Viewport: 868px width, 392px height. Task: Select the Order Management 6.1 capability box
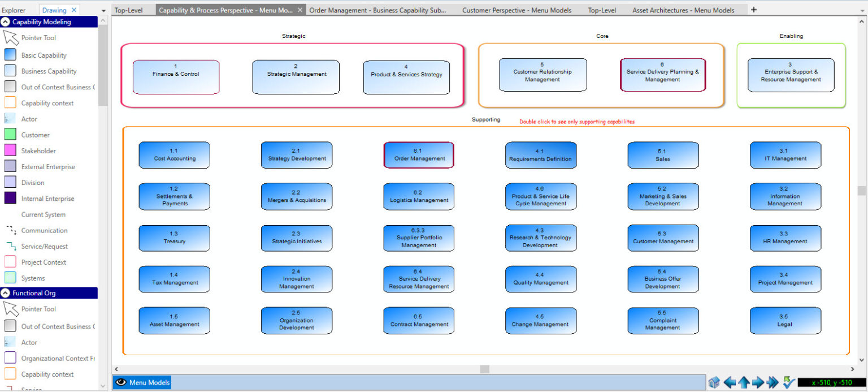pos(418,155)
